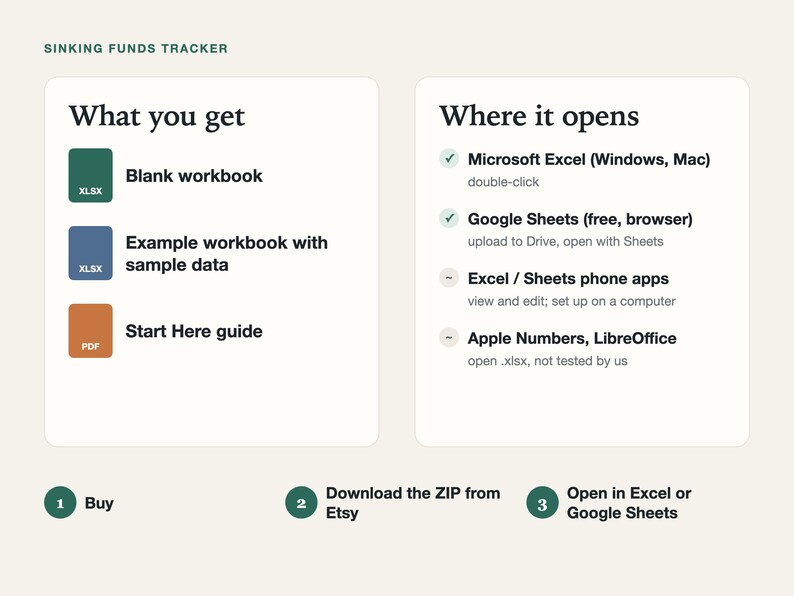Image resolution: width=794 pixels, height=596 pixels.
Task: Click the checkmark beside Microsoft Excel
Action: click(x=449, y=158)
